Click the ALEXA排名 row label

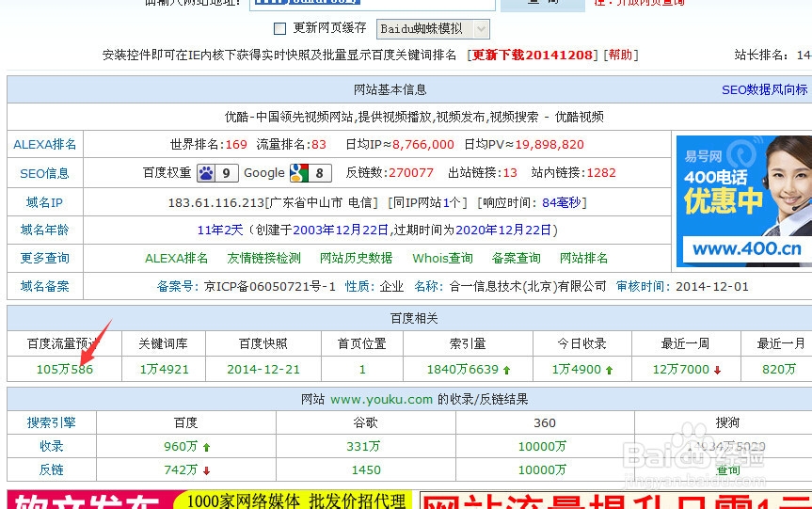[x=44, y=144]
